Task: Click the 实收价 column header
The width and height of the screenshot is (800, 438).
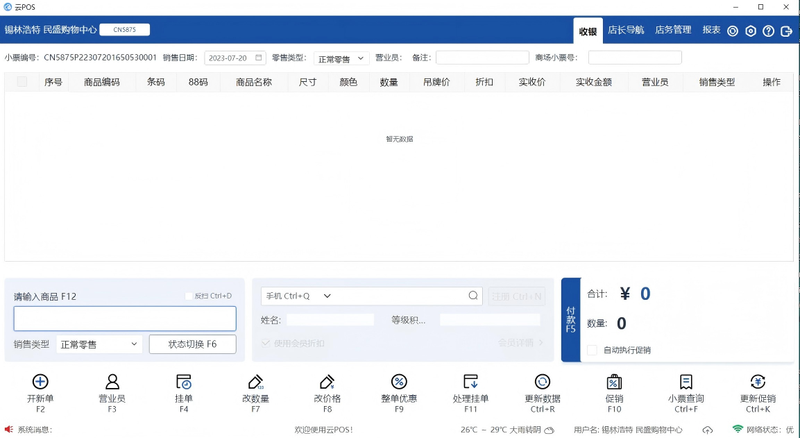Action: coord(532,82)
